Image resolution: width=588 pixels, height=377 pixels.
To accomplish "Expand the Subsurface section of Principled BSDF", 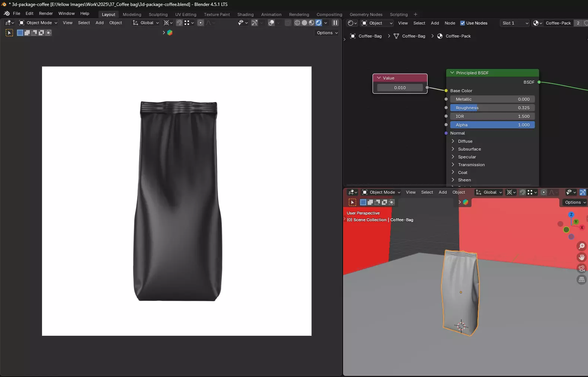I will click(453, 149).
